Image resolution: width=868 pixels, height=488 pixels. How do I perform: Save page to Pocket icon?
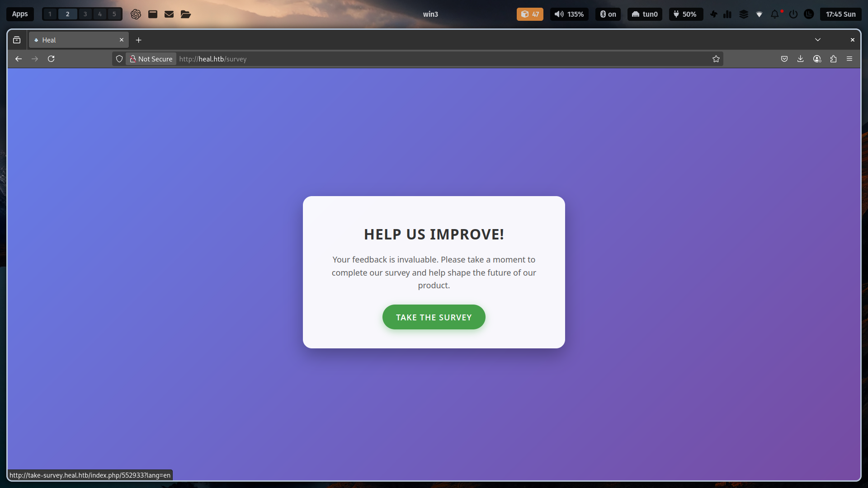[x=784, y=59]
